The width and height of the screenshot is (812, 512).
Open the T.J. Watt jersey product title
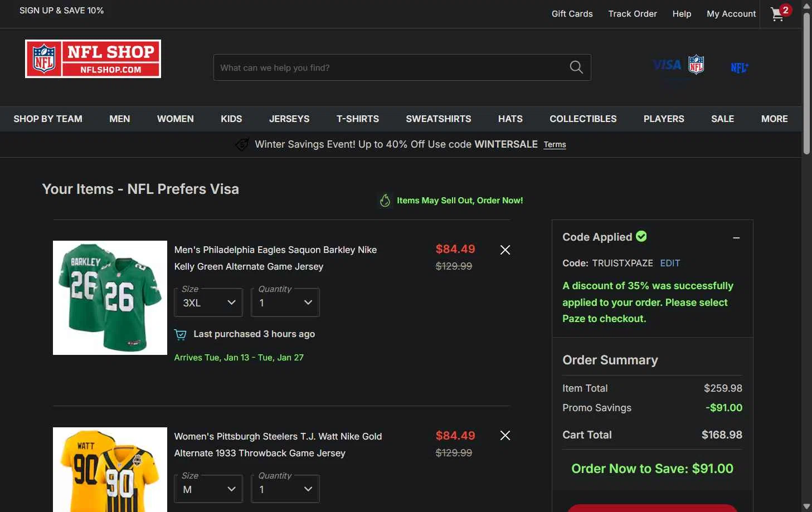pos(278,445)
